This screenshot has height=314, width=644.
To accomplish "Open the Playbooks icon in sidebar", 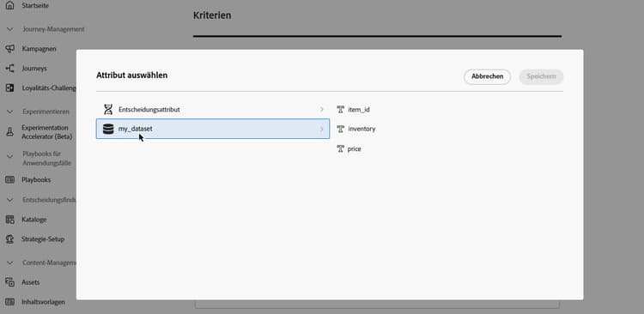I will (9, 180).
